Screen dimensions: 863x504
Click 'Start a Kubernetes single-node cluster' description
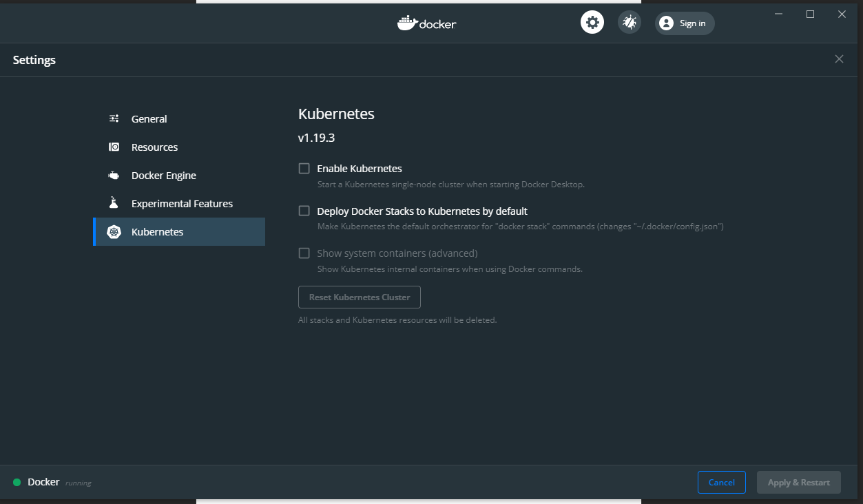[x=450, y=185]
